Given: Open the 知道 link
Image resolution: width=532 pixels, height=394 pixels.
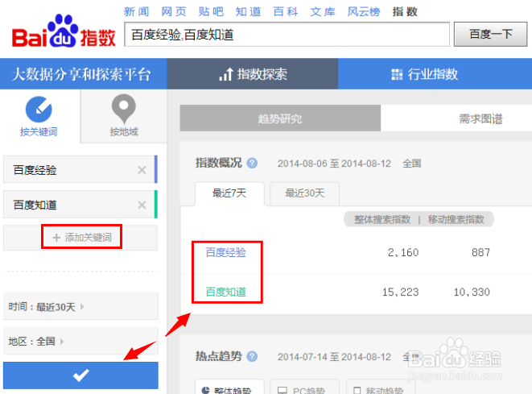Looking at the screenshot, I should 249,12.
